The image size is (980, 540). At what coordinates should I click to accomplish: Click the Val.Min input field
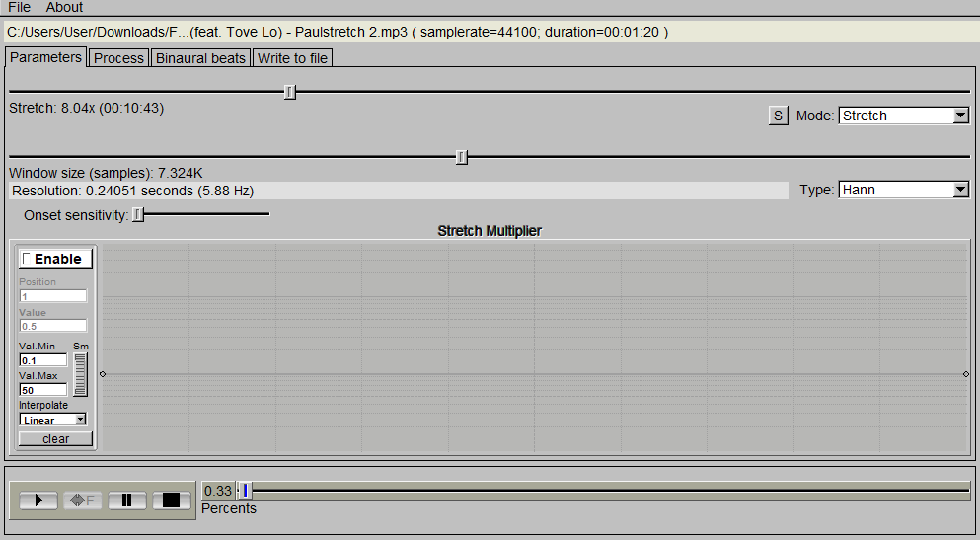point(43,360)
